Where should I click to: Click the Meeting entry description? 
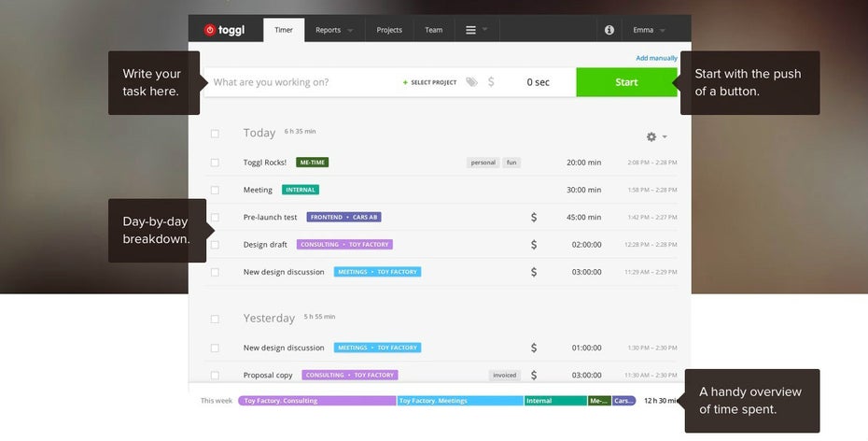coord(258,190)
